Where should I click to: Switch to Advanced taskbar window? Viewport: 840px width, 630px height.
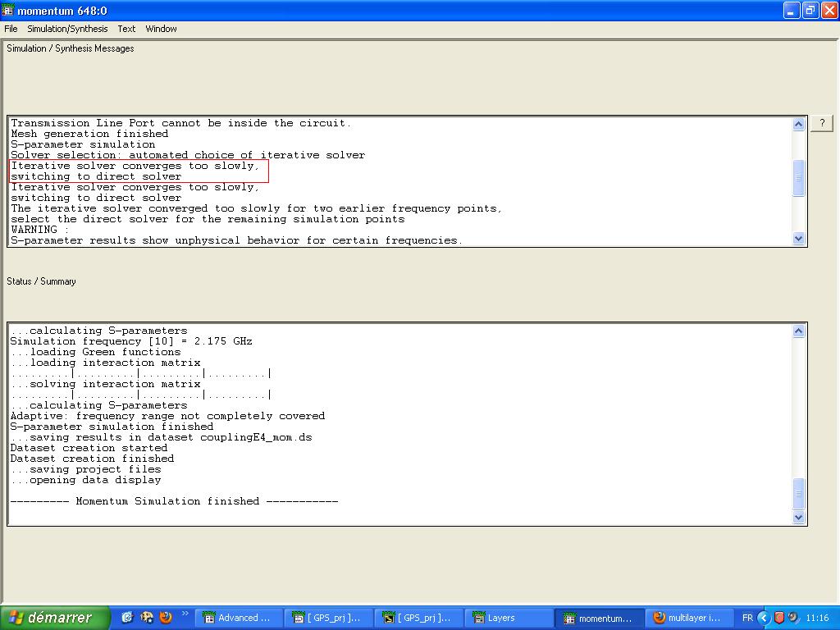[238, 618]
